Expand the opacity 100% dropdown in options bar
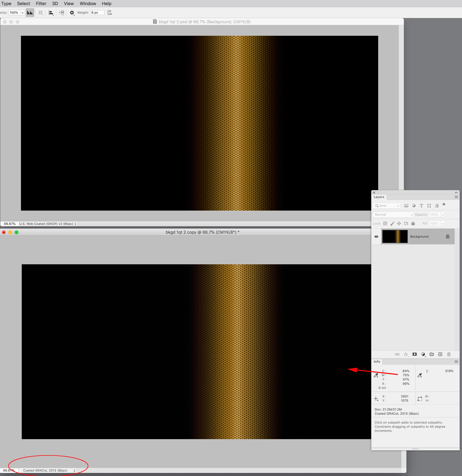This screenshot has height=476, width=462. [22, 13]
